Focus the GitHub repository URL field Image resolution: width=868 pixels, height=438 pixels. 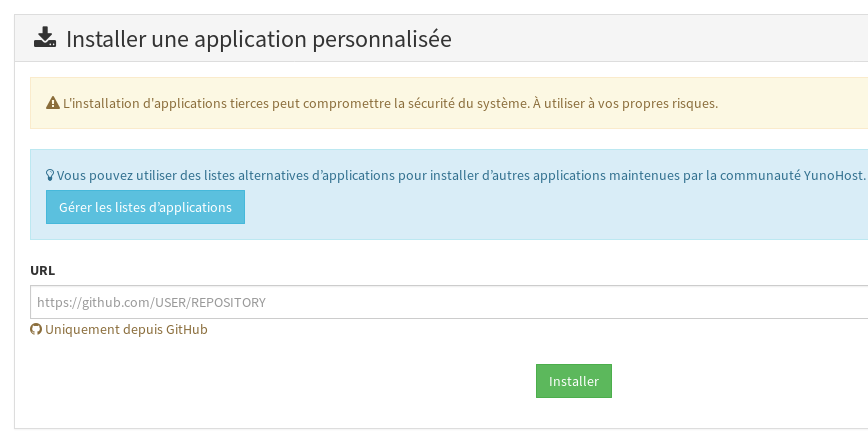point(449,302)
